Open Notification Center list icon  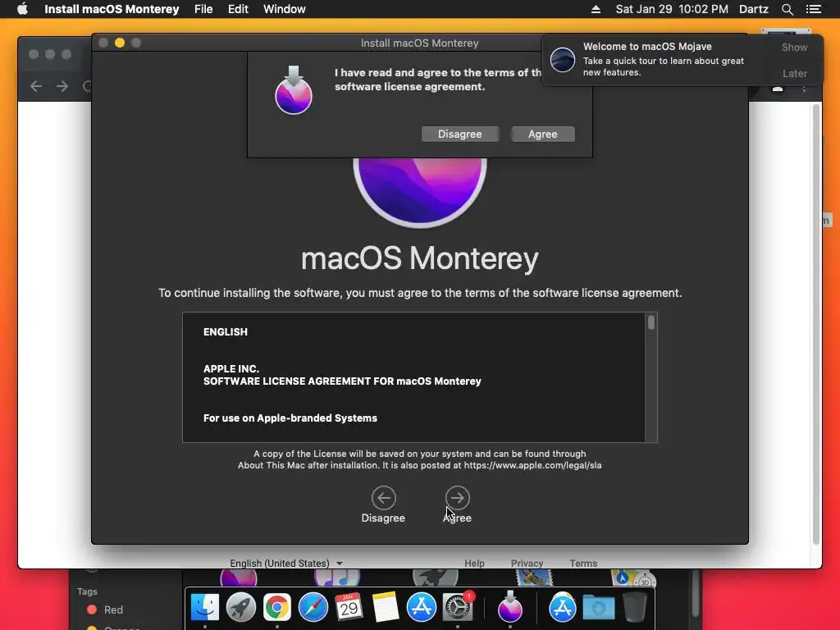click(x=813, y=9)
